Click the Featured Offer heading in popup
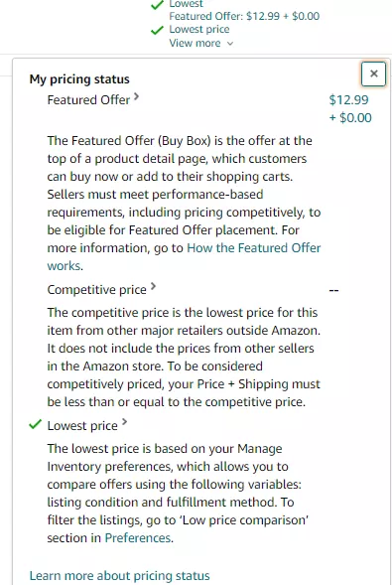Screen dimensions: 392x585 (88, 100)
